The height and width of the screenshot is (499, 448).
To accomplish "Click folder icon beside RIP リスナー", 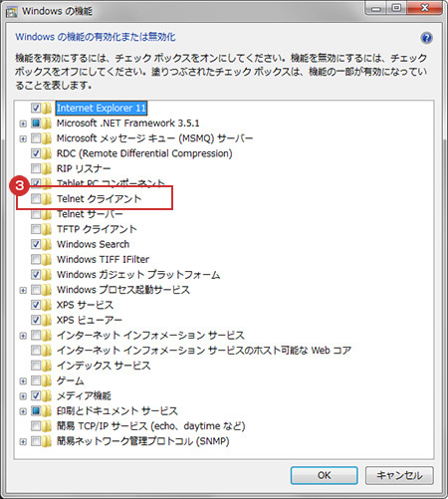I will tap(47, 168).
